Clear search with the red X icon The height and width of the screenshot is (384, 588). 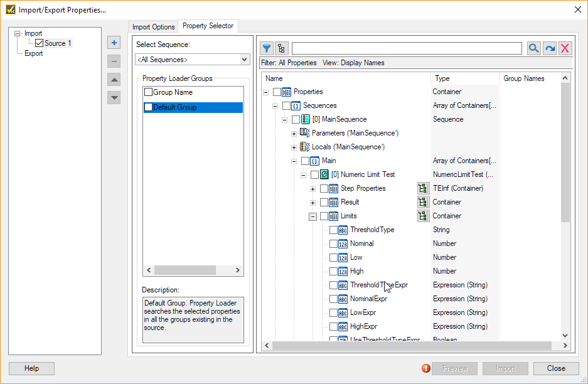pos(565,48)
